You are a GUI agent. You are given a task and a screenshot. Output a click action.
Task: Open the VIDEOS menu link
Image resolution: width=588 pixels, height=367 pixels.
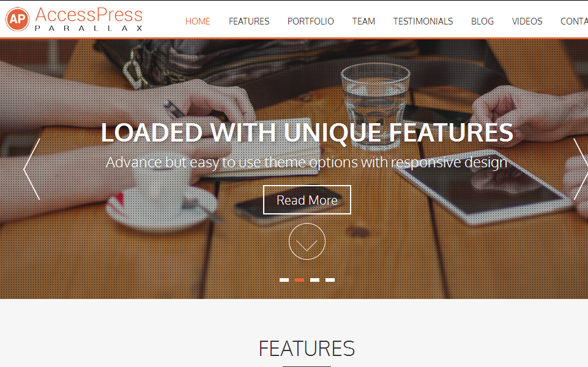pyautogui.click(x=527, y=21)
